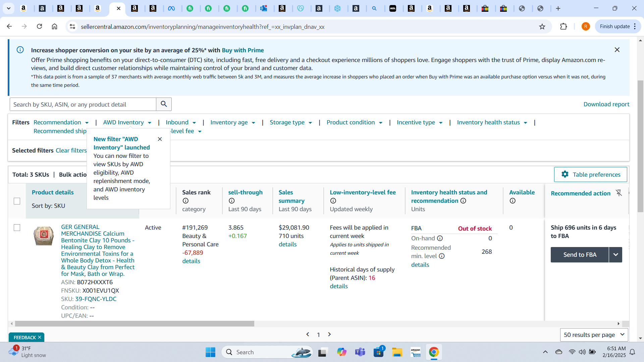Open details under Recommended min. level

click(x=420, y=265)
